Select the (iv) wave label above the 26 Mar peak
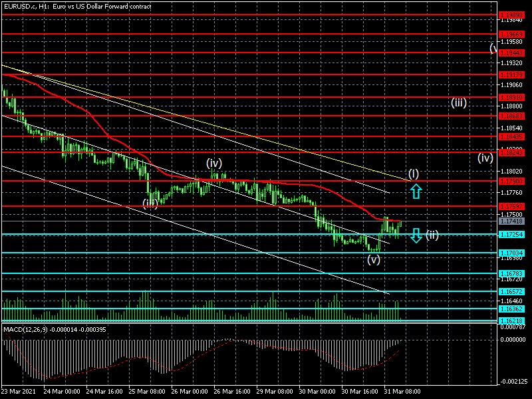Image resolution: width=532 pixels, height=399 pixels. coord(214,163)
